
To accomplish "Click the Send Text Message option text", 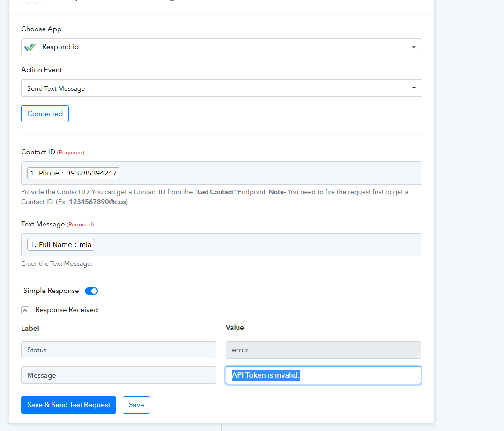I will click(56, 88).
